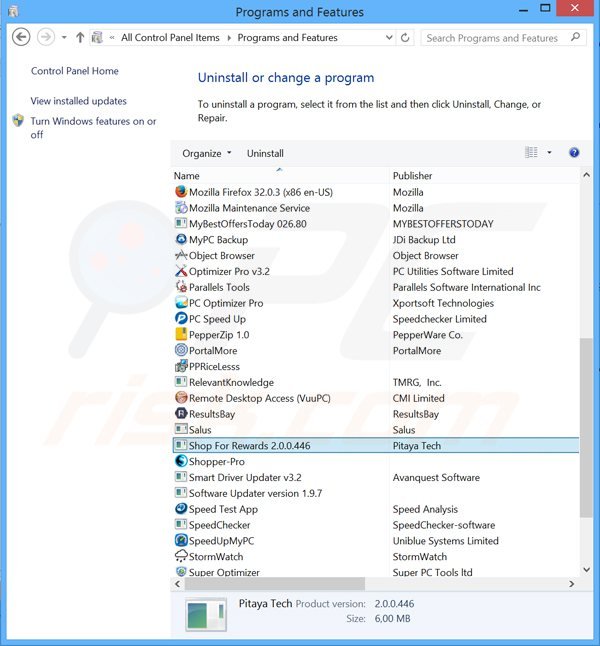
Task: Click the blue help question mark icon
Action: 574,153
